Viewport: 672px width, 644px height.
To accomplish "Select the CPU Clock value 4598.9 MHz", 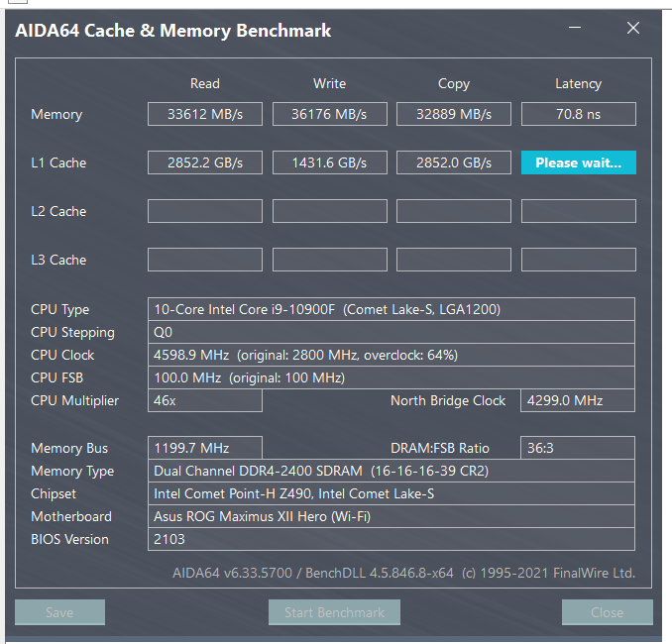I will coord(392,355).
